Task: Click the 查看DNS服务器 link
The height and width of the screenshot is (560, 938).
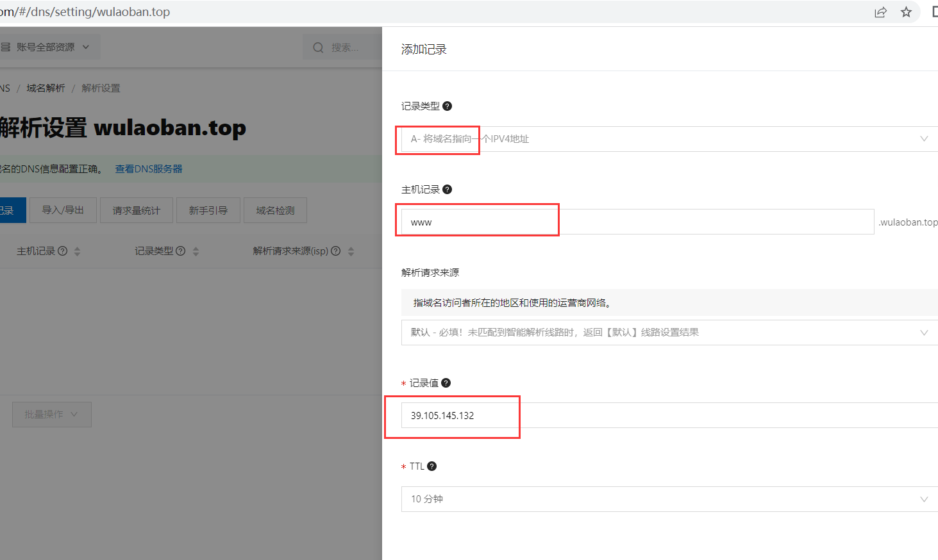Action: (x=149, y=169)
